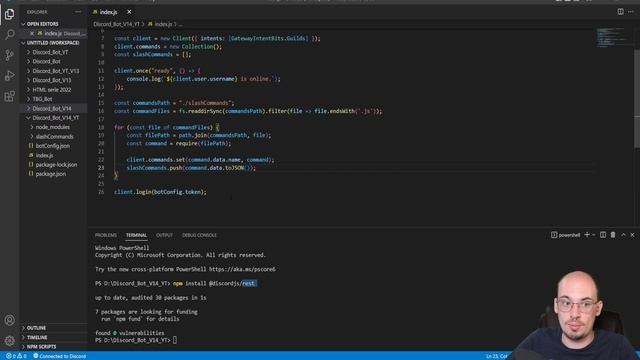Expand the slashCommands folder

tap(53, 136)
